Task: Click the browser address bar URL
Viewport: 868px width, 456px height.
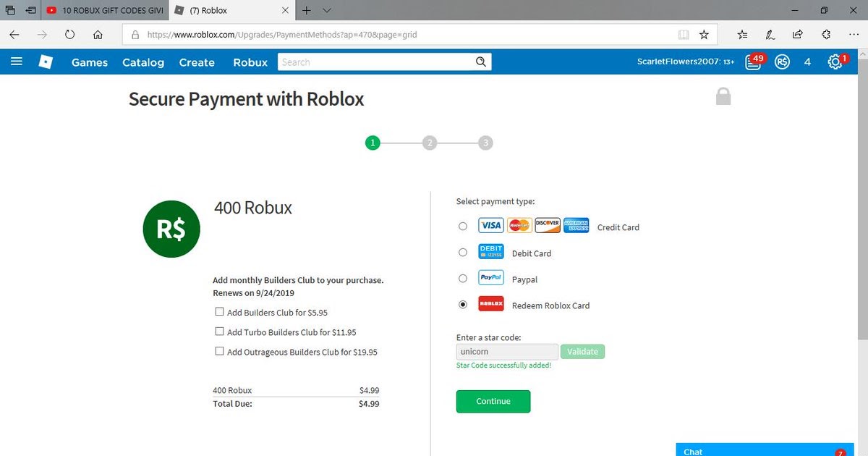Action: point(282,34)
